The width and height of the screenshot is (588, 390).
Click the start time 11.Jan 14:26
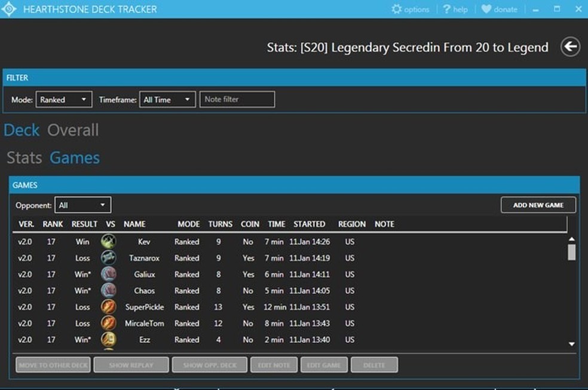[x=310, y=242]
